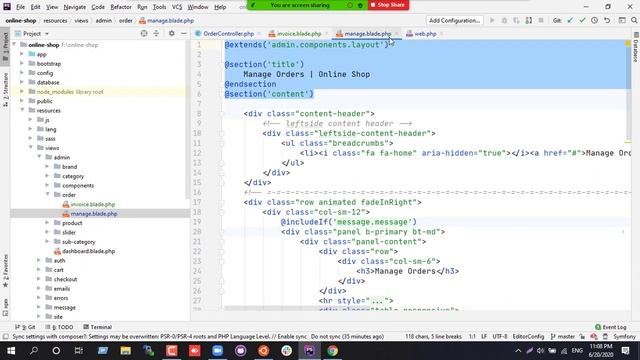The image size is (640, 360).
Task: Select invoice.blade.php in project tree
Action: [x=93, y=204]
